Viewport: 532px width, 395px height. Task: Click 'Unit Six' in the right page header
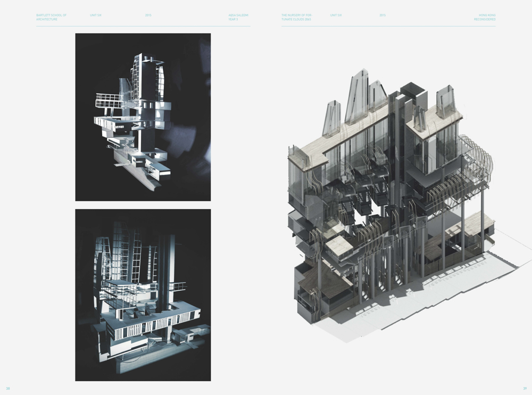click(336, 15)
